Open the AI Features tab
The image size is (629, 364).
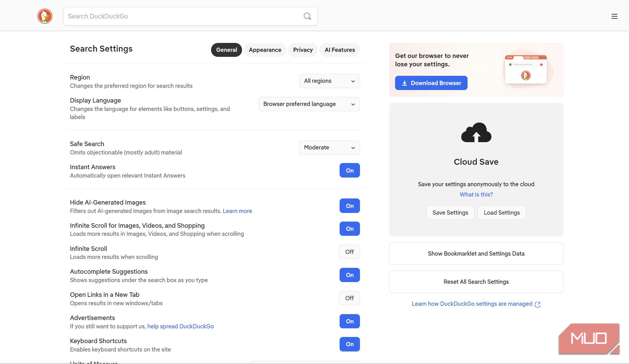[340, 50]
